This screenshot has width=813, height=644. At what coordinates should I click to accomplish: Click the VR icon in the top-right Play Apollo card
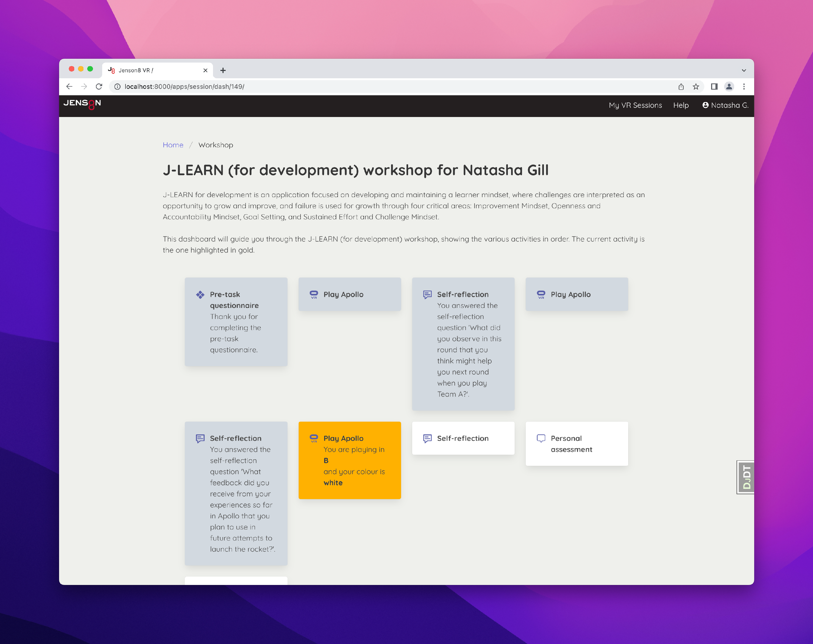tap(541, 295)
